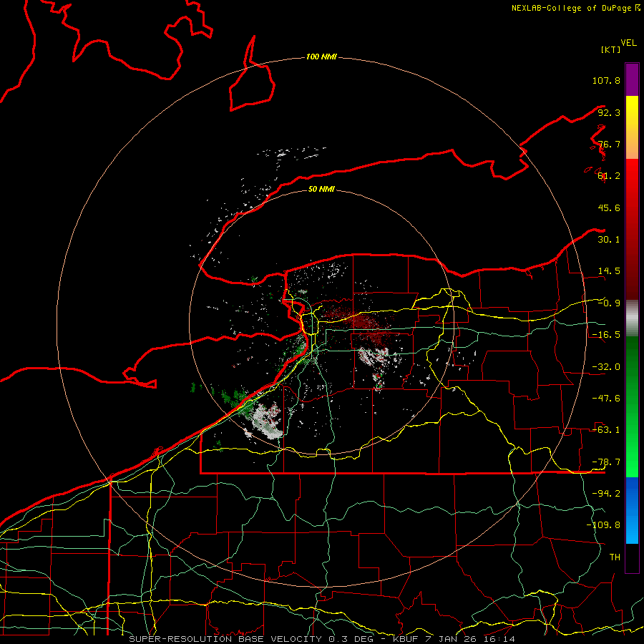Screen dimensions: 644x644
Task: Click the -47.6 velocity scale value
Action: point(606,399)
